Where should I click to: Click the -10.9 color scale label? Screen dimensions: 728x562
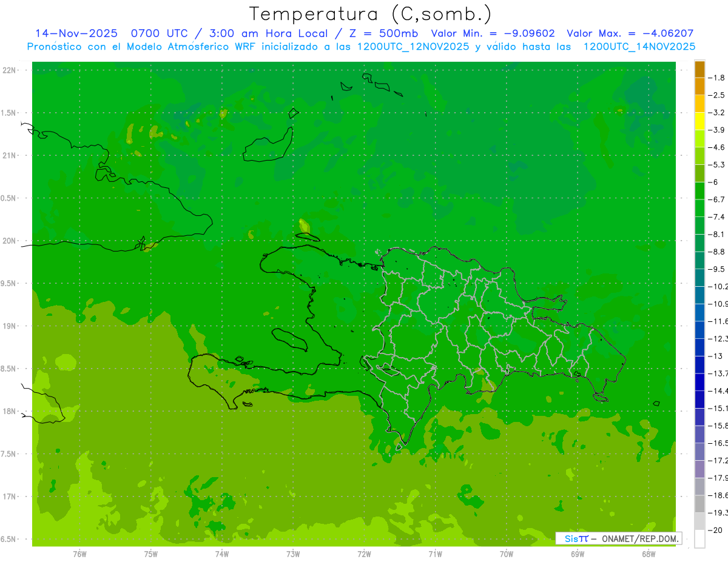click(718, 304)
